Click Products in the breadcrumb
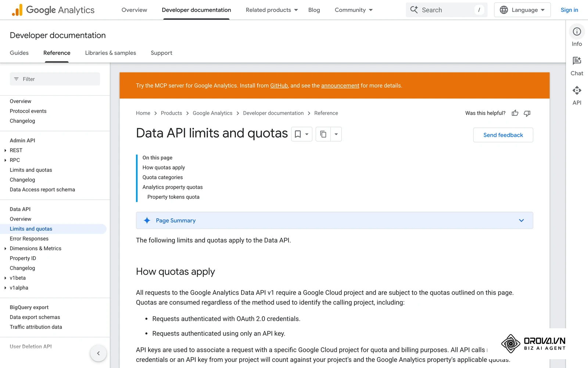The height and width of the screenshot is (368, 588). (x=171, y=113)
